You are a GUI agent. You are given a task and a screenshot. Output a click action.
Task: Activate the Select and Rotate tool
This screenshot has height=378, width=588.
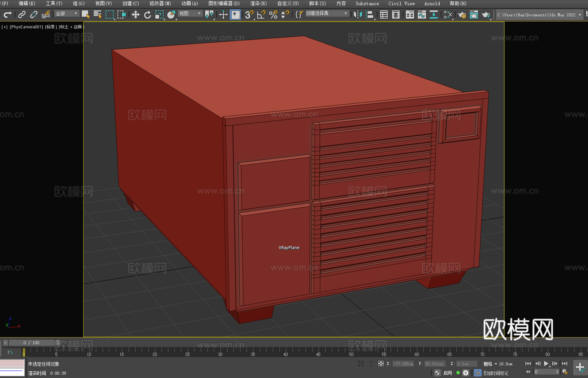point(148,14)
